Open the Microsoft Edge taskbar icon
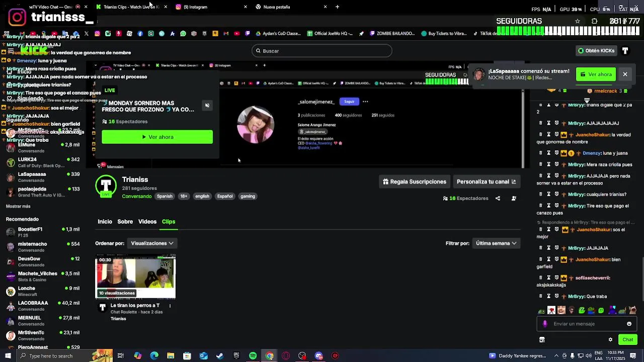 [x=154, y=356]
